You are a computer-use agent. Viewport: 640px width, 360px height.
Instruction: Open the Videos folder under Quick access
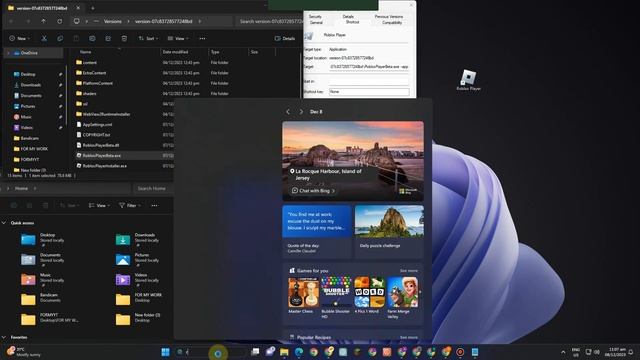(137, 280)
